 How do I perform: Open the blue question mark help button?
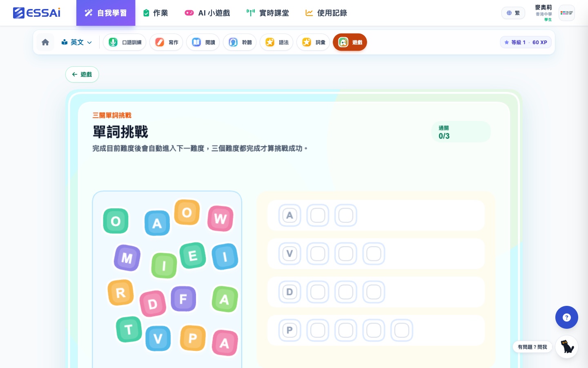pos(567,317)
